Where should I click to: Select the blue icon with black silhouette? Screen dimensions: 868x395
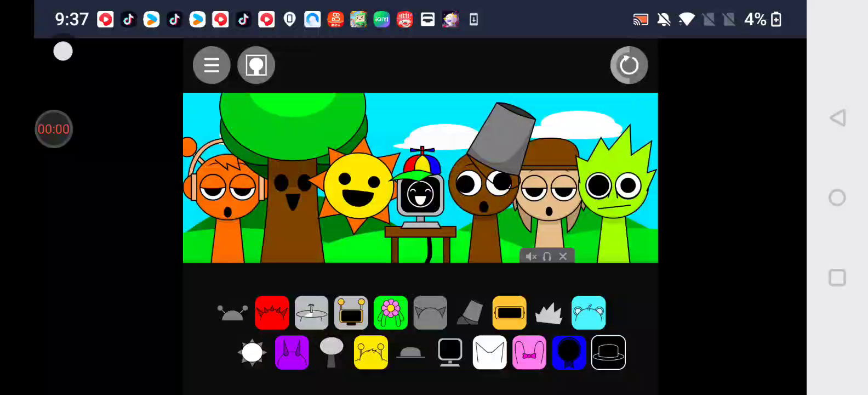[569, 352]
